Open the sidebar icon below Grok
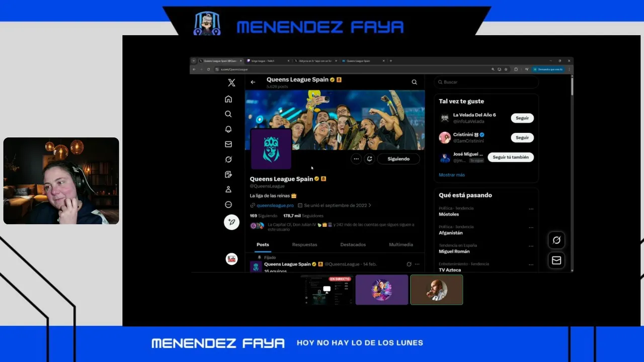This screenshot has height=362, width=644. click(x=228, y=174)
